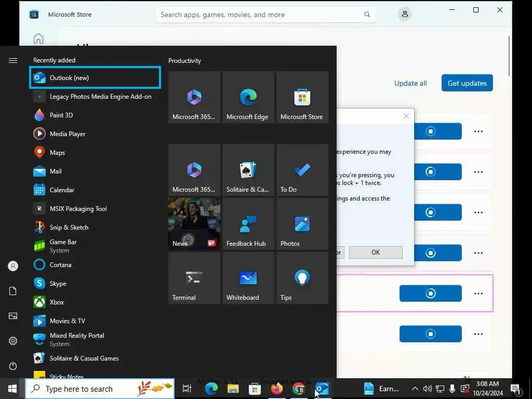Open the notification center icon
Viewport: 532px width, 399px height.
[516, 389]
